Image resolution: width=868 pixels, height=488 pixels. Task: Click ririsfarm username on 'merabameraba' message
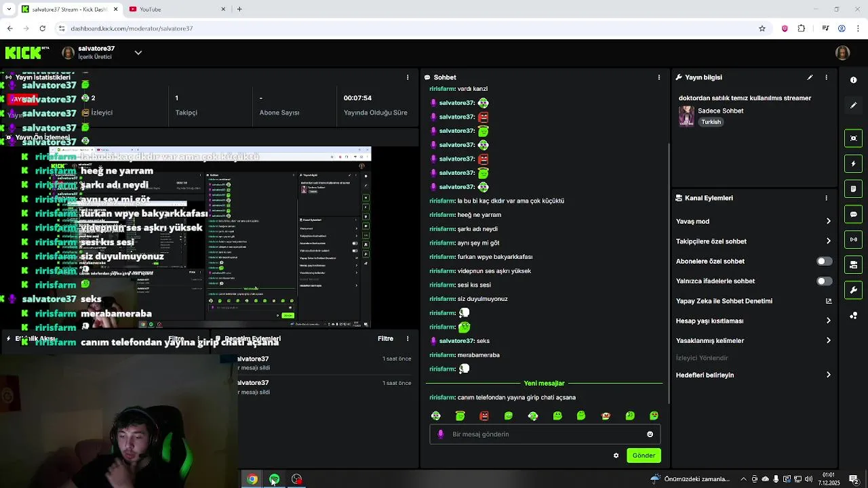click(x=442, y=355)
